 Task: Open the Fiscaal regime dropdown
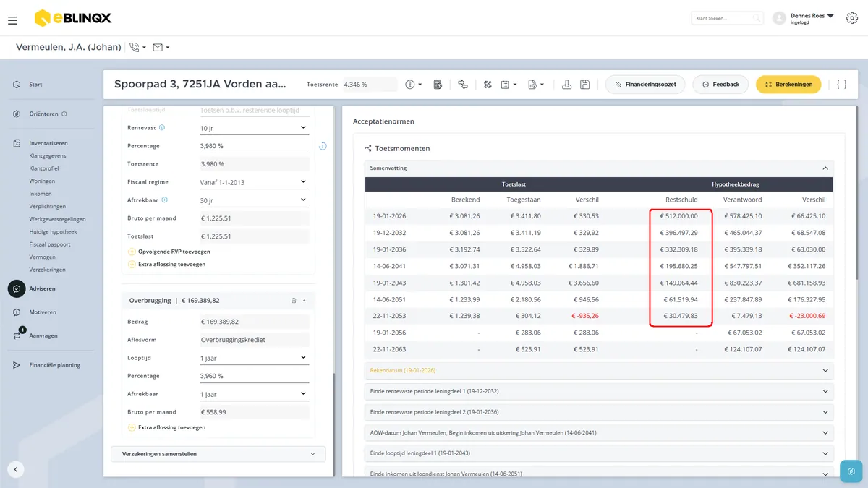point(254,182)
